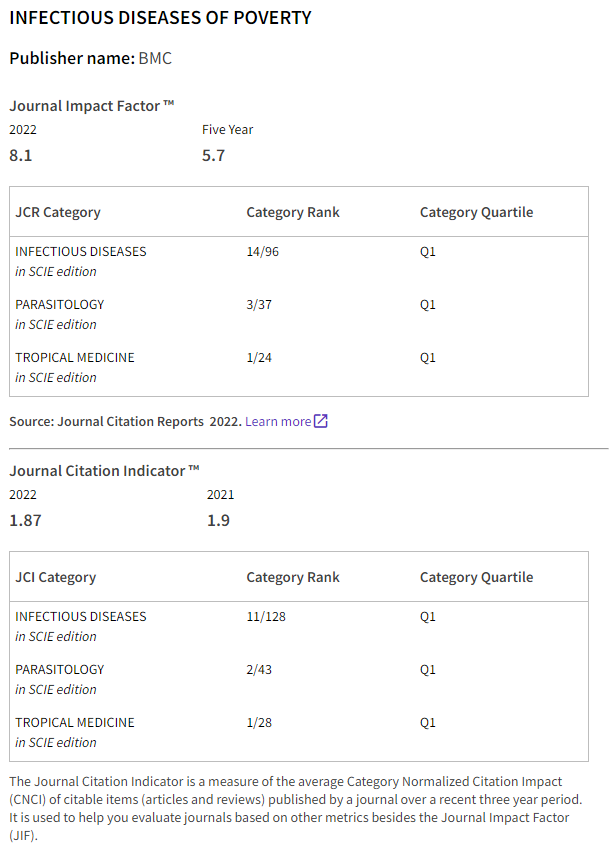The image size is (614, 843).
Task: Select the 14/96 category rank cell
Action: (x=263, y=251)
